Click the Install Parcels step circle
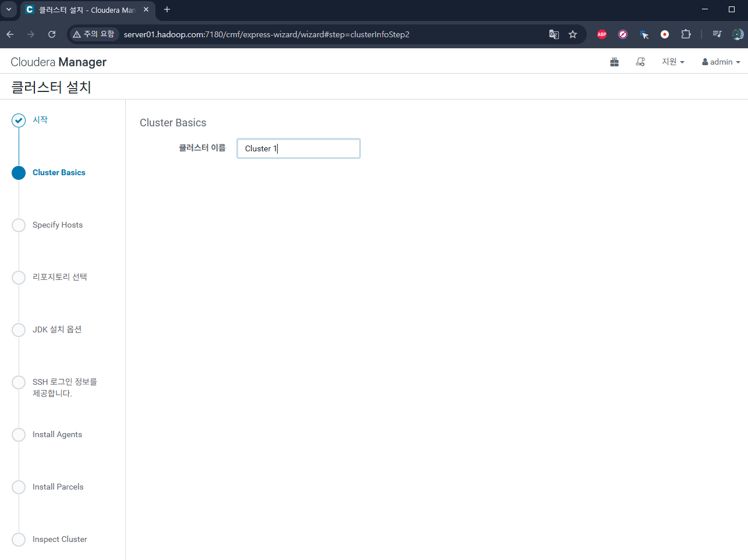The width and height of the screenshot is (748, 560). 19,487
